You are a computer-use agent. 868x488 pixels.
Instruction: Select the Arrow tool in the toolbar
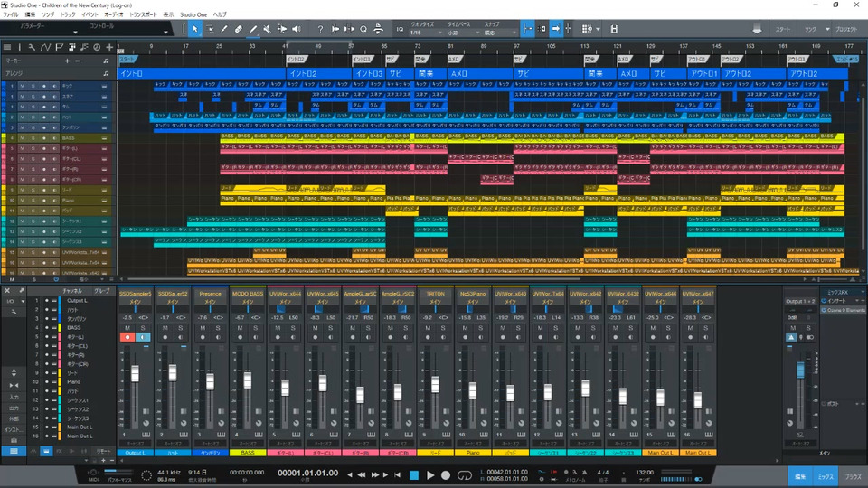pyautogui.click(x=194, y=29)
